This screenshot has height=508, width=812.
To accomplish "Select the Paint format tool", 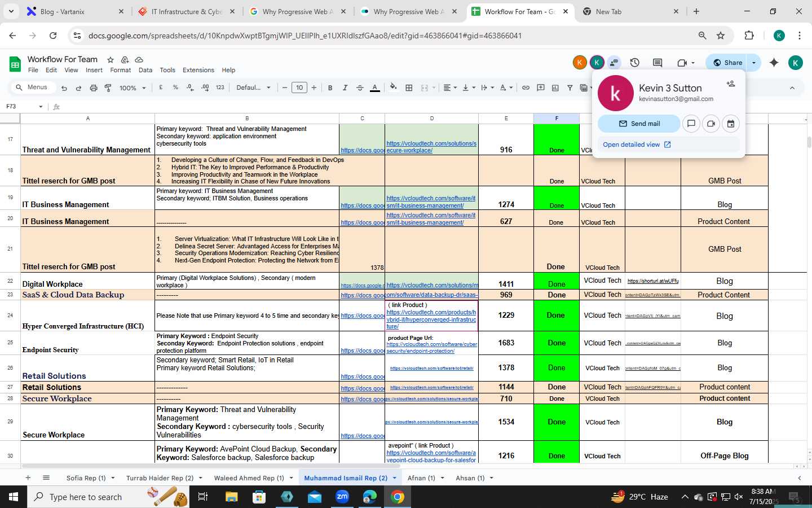I will pyautogui.click(x=108, y=88).
